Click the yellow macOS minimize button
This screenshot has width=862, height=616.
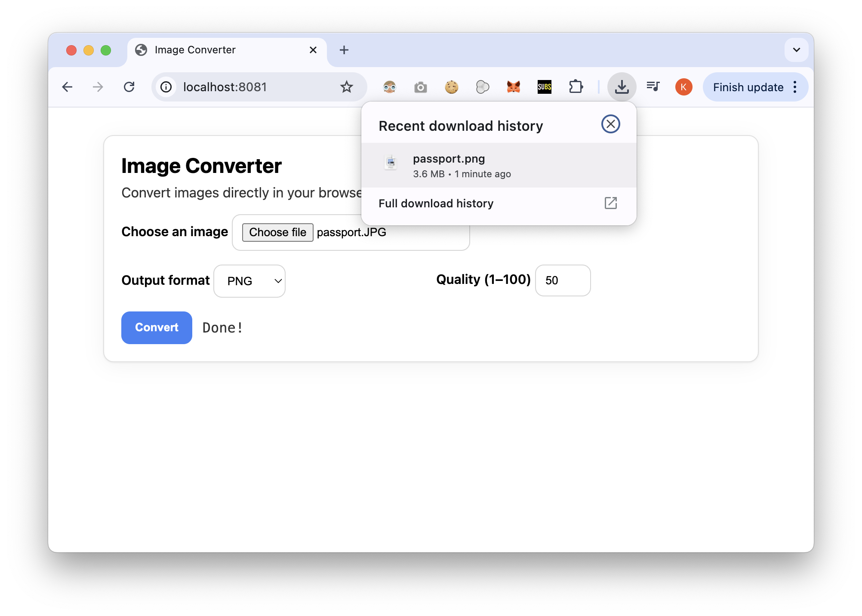89,50
